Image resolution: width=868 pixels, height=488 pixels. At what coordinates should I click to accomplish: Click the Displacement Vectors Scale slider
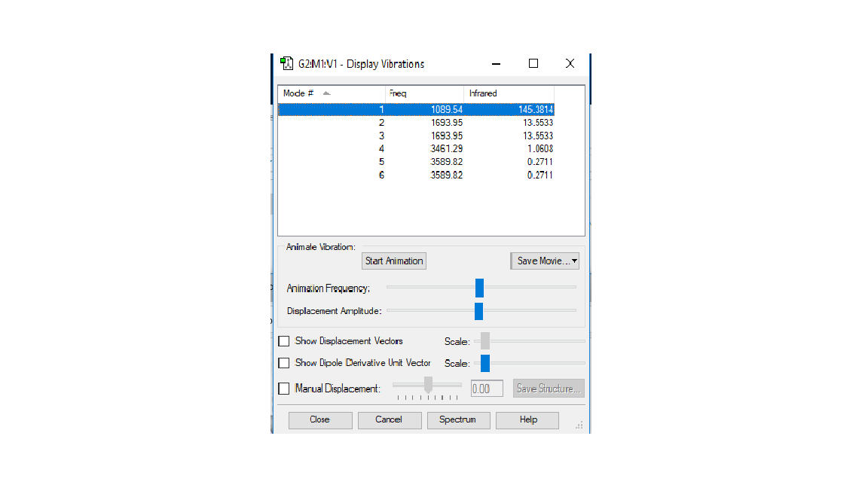coord(485,341)
